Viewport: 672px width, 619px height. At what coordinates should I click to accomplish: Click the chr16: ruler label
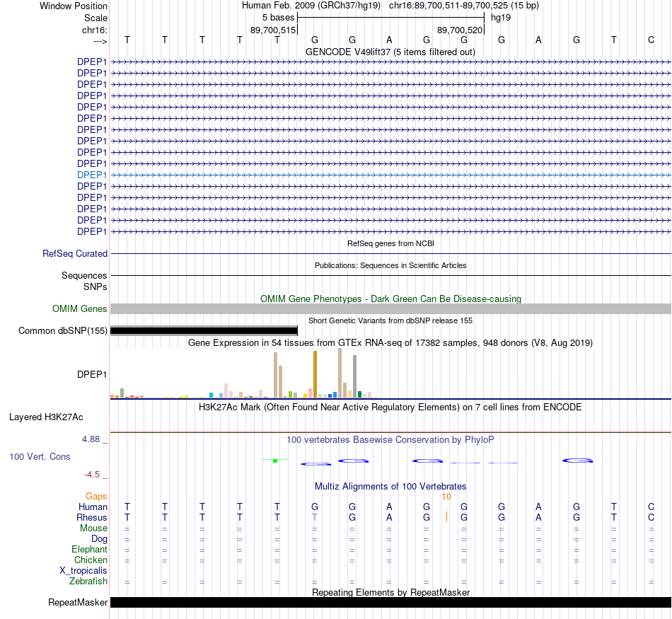(x=95, y=30)
